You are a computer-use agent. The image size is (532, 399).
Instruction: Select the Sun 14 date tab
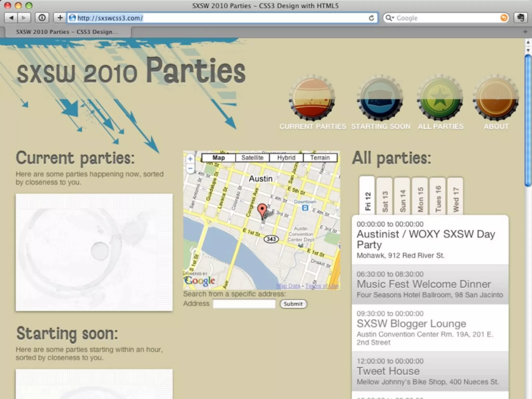tap(402, 196)
